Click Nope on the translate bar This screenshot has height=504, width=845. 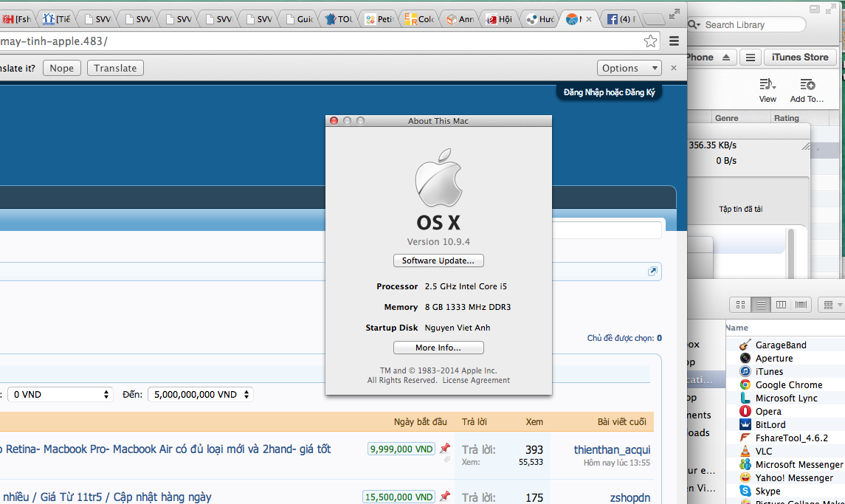(x=61, y=68)
